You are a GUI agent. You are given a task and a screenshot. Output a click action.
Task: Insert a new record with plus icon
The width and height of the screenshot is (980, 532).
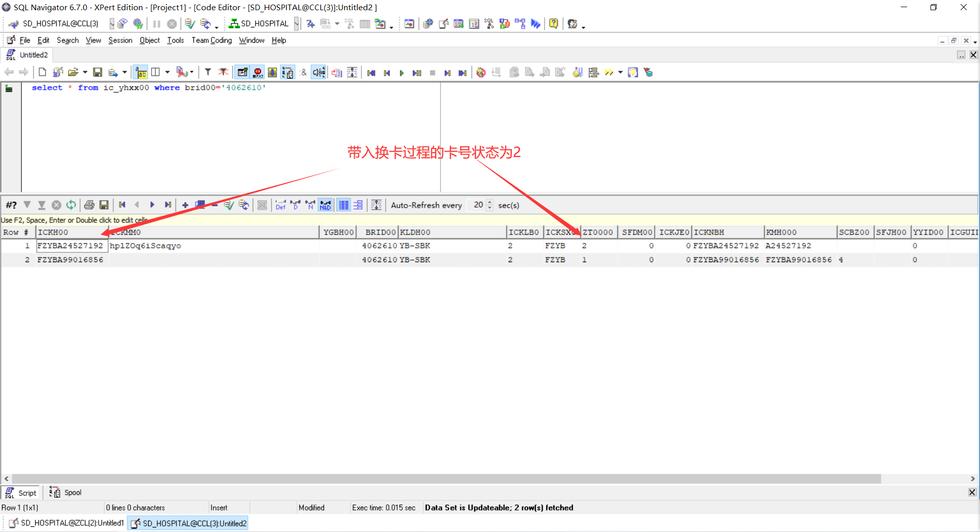[185, 205]
